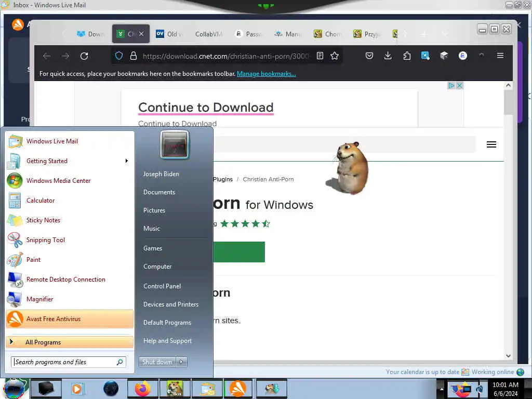Click the AdChoices triangle icon
The image size is (532, 399).
pyautogui.click(x=451, y=86)
